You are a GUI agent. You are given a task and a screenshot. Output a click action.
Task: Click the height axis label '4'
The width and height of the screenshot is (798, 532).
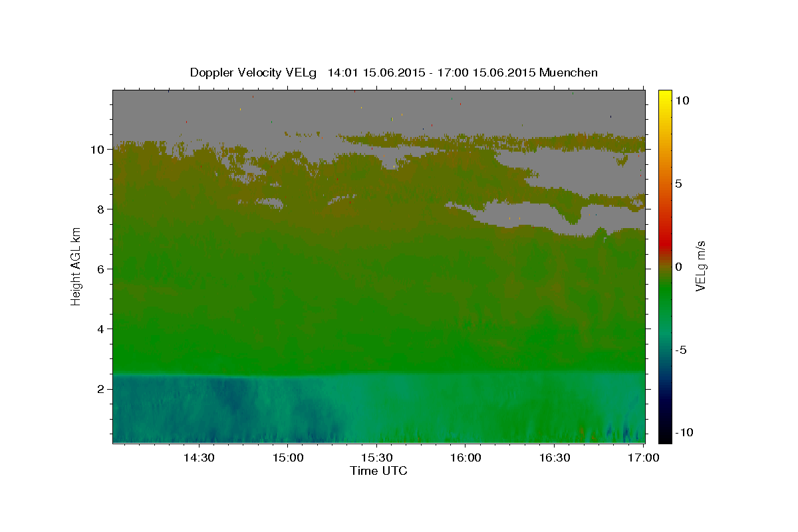tap(101, 329)
